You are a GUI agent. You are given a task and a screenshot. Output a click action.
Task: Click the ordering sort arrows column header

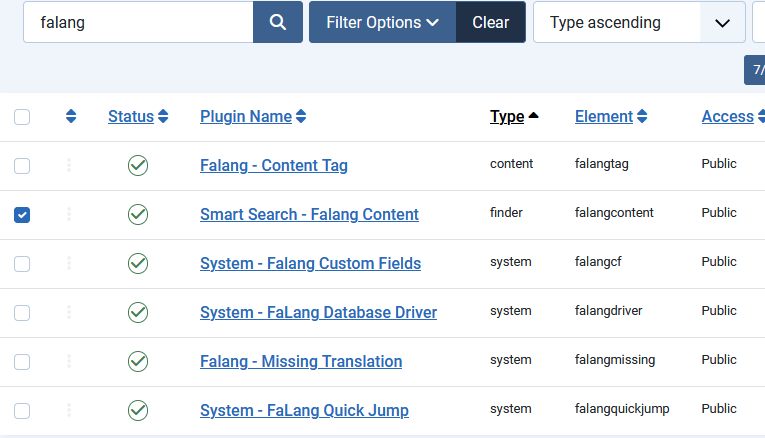[x=70, y=117]
